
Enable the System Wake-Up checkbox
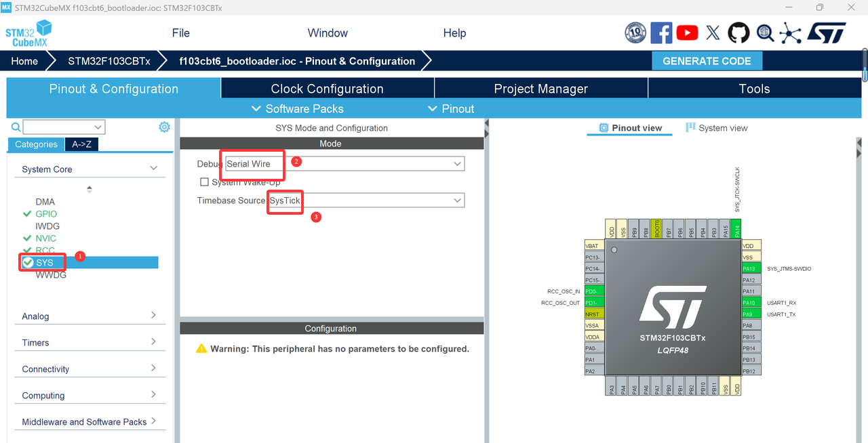(204, 182)
